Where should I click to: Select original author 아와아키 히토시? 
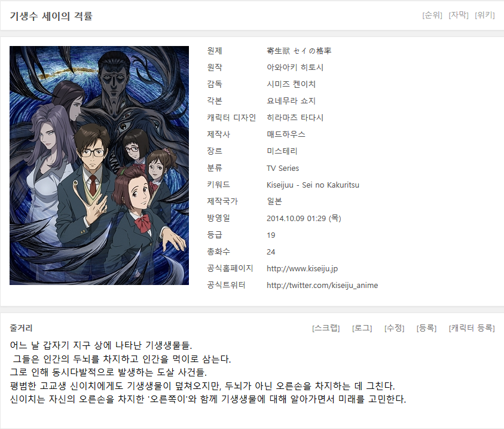click(295, 68)
